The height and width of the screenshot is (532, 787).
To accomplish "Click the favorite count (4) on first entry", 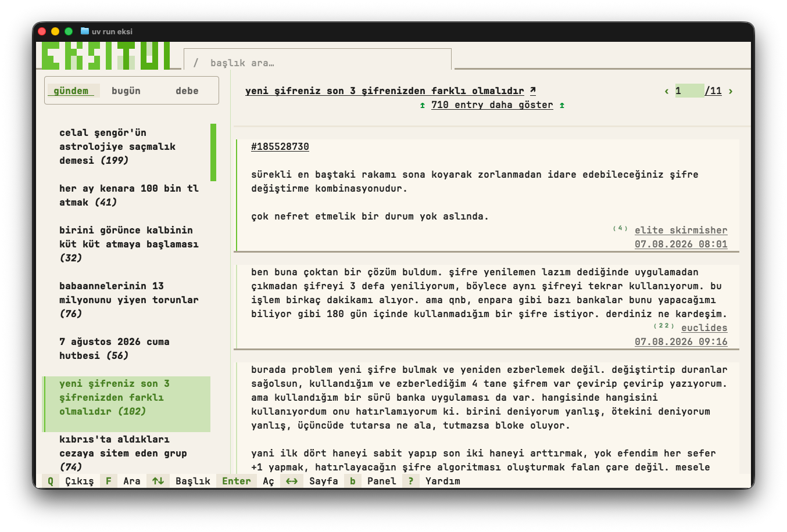I will (620, 228).
